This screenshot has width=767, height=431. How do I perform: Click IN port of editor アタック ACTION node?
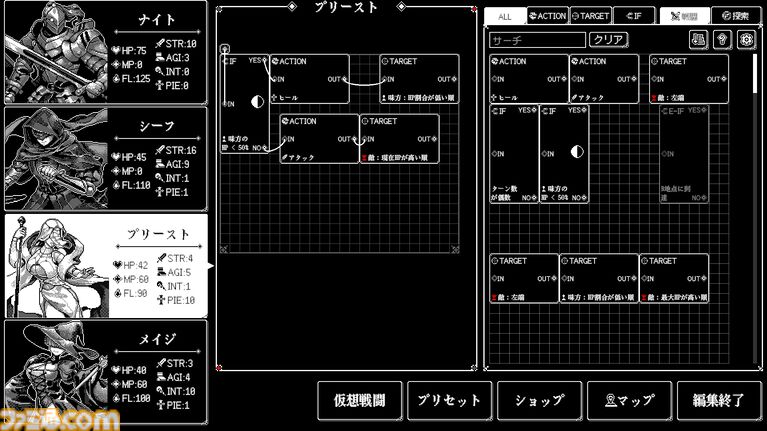point(285,139)
